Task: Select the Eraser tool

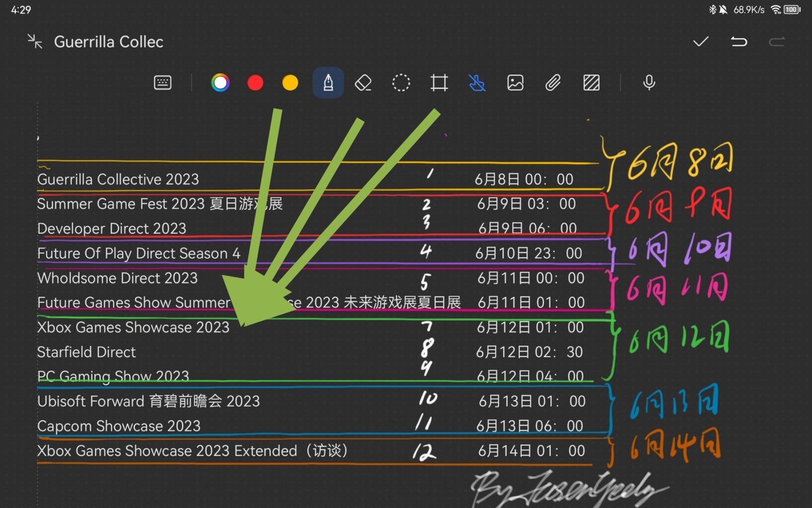Action: coord(363,82)
